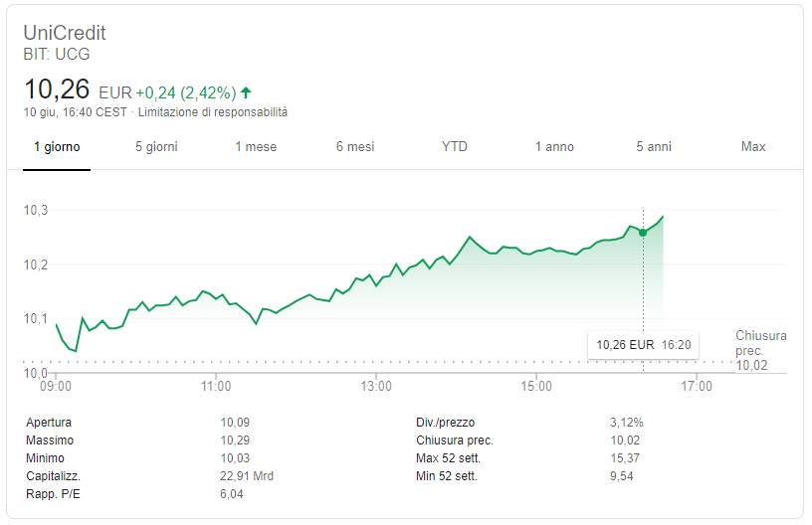
Task: Click the 'BIT: UCG' ticker label
Action: (x=57, y=54)
